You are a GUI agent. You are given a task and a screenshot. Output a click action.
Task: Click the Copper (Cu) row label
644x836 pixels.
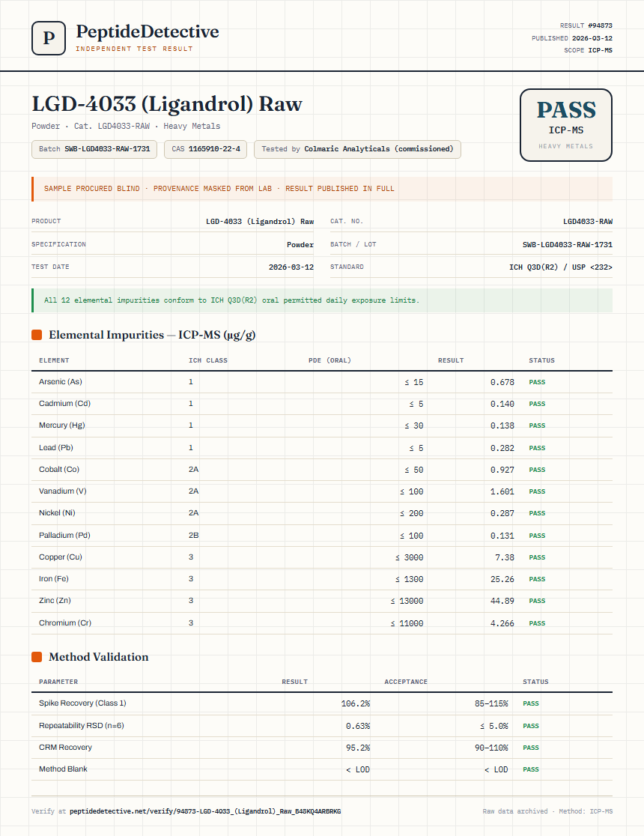pyautogui.click(x=60, y=557)
